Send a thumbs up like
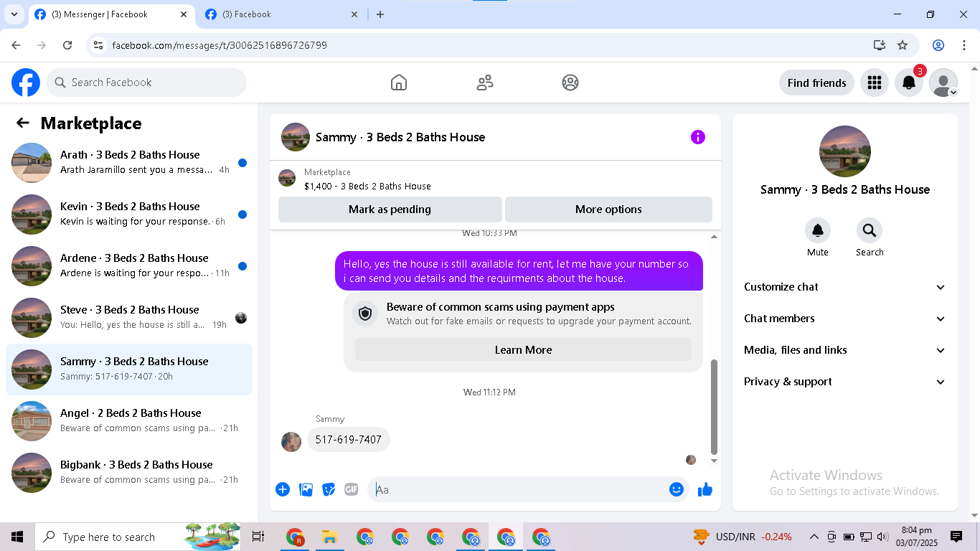This screenshot has width=980, height=551. 705,489
